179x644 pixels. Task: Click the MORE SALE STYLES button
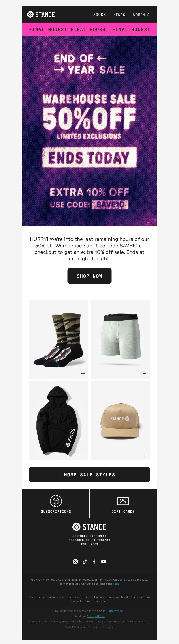click(x=89, y=474)
